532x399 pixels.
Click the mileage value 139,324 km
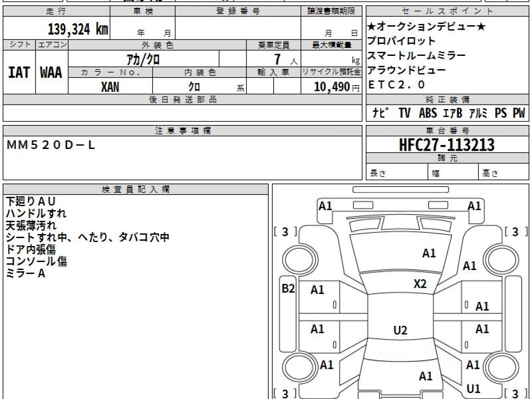78,29
